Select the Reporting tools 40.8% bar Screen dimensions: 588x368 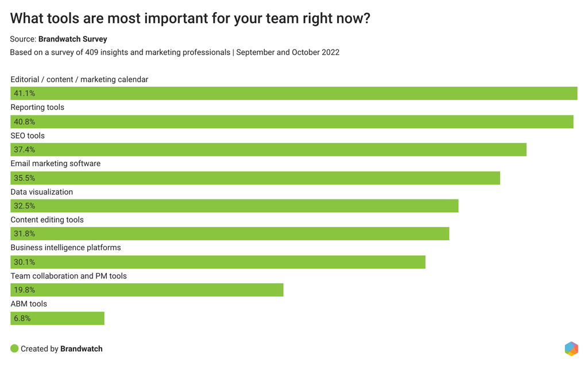pos(292,121)
